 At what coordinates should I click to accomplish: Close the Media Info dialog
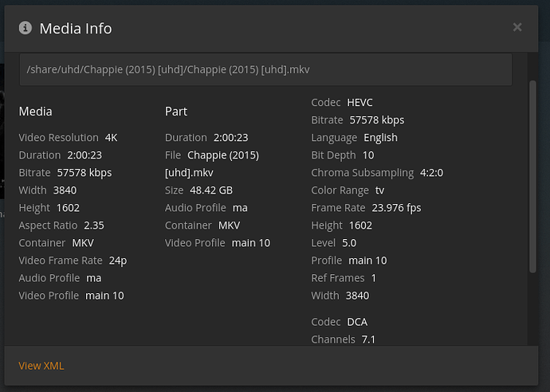(517, 27)
